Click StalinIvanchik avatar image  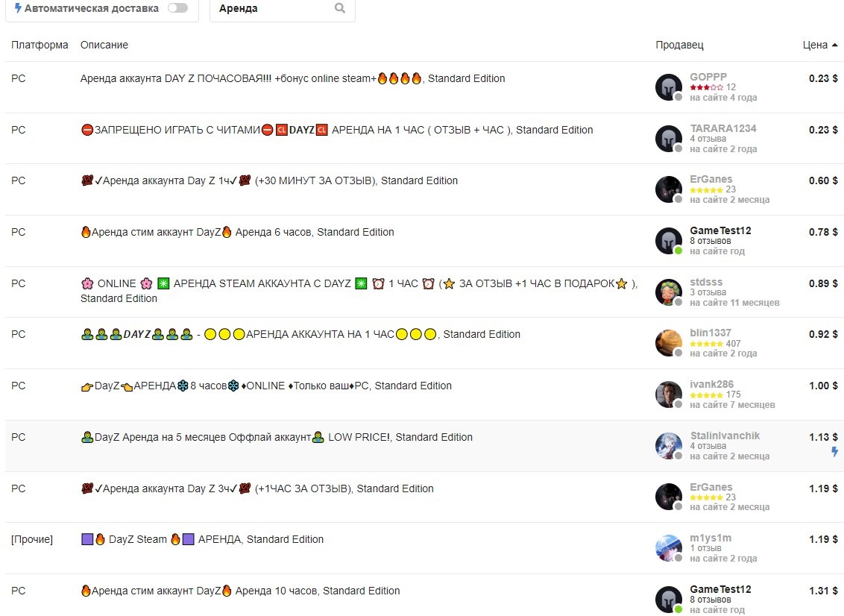click(669, 446)
